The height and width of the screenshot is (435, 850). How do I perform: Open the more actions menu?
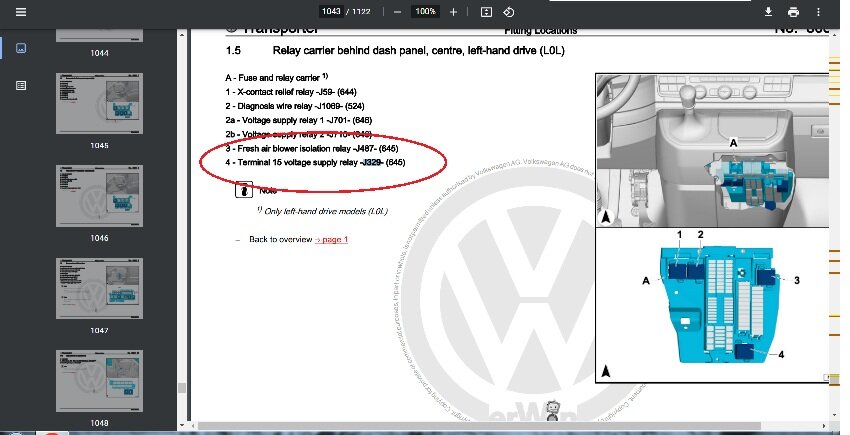pos(818,11)
